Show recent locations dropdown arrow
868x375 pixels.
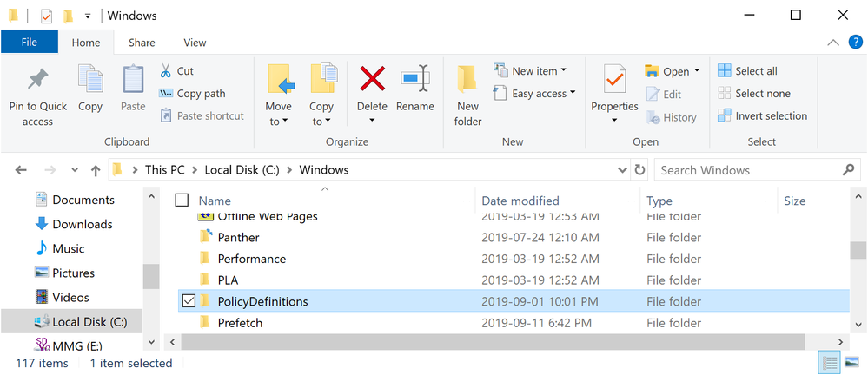76,170
